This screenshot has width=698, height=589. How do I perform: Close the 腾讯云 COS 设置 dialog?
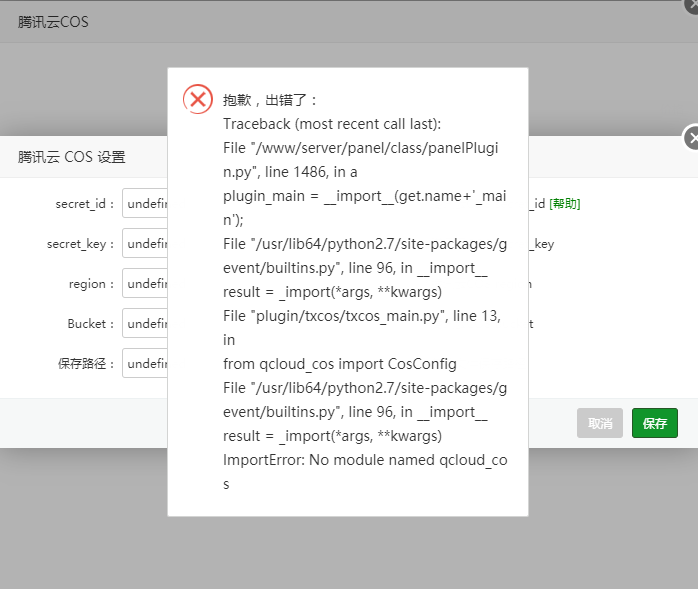692,138
